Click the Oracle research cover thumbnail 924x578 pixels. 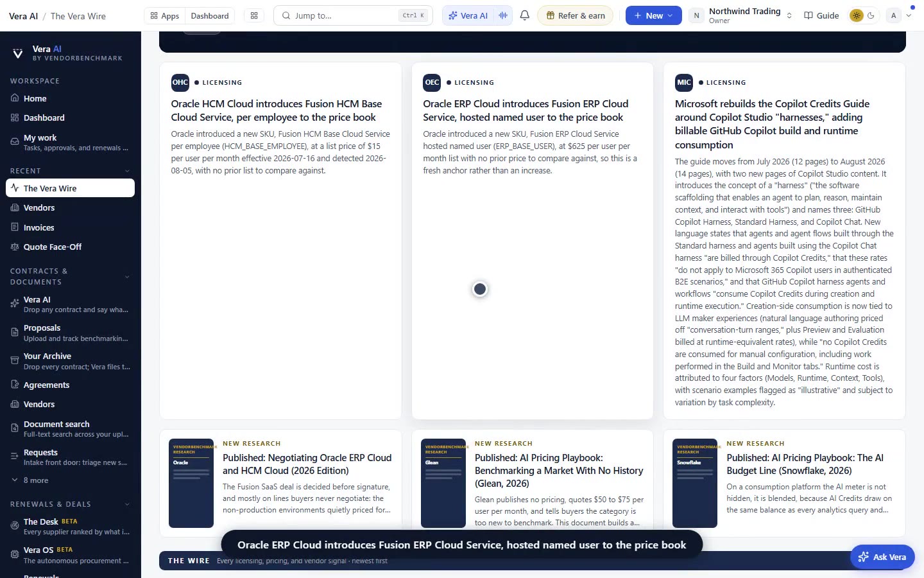pos(191,483)
